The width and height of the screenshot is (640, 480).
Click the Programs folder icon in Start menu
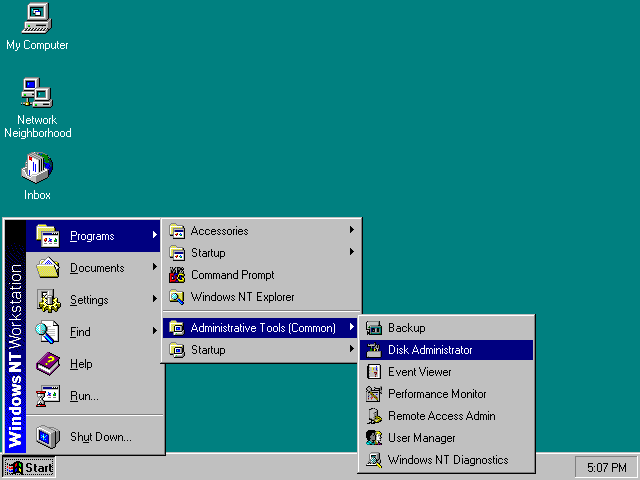coord(48,236)
